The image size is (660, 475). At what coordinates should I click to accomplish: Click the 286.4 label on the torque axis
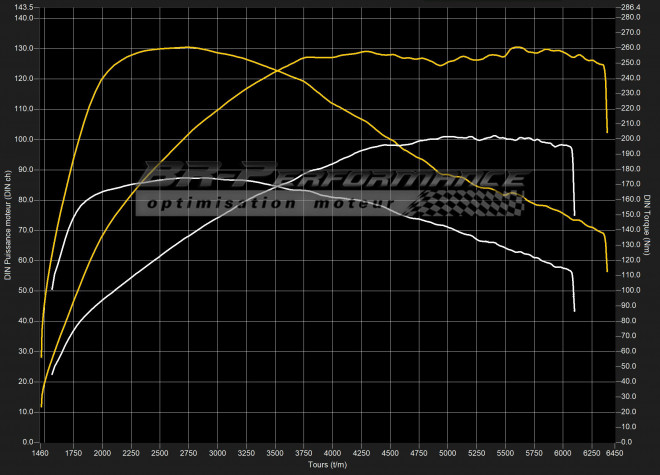tap(630, 7)
